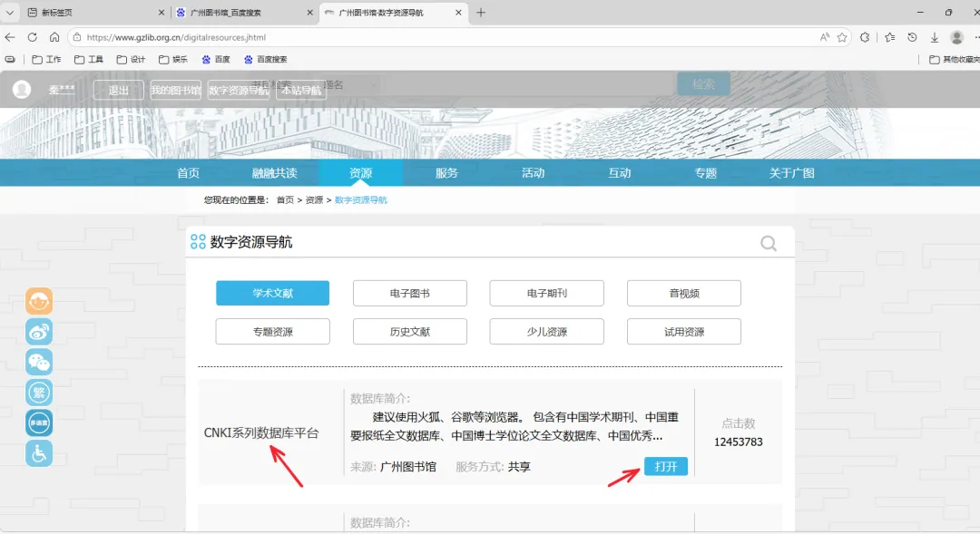Close the 广州图书馆-数字资源导航 tab
The width and height of the screenshot is (980, 534).
(x=459, y=13)
